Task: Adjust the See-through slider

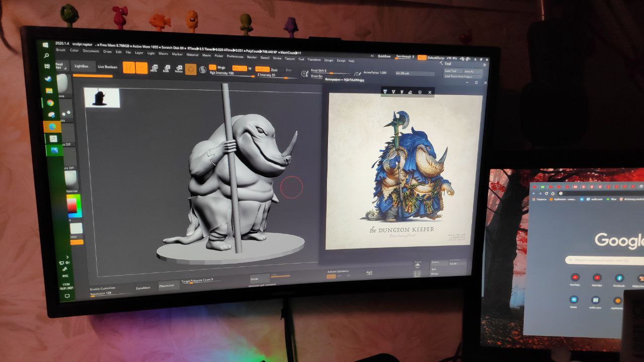Action: coord(405,57)
